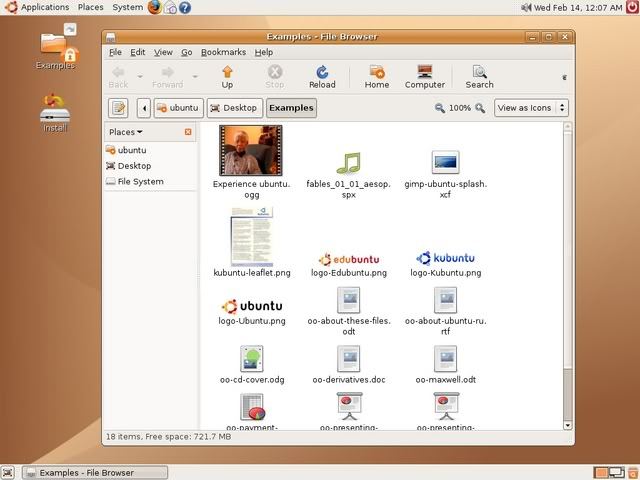Select the fables_01_01_aesop.spx audio file icon
640x480 pixels.
[x=349, y=163]
